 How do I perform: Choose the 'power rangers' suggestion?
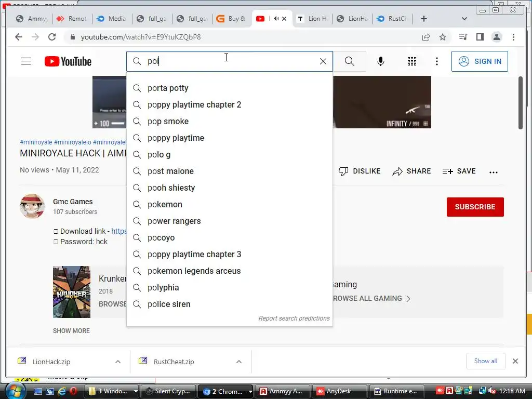[229, 221]
